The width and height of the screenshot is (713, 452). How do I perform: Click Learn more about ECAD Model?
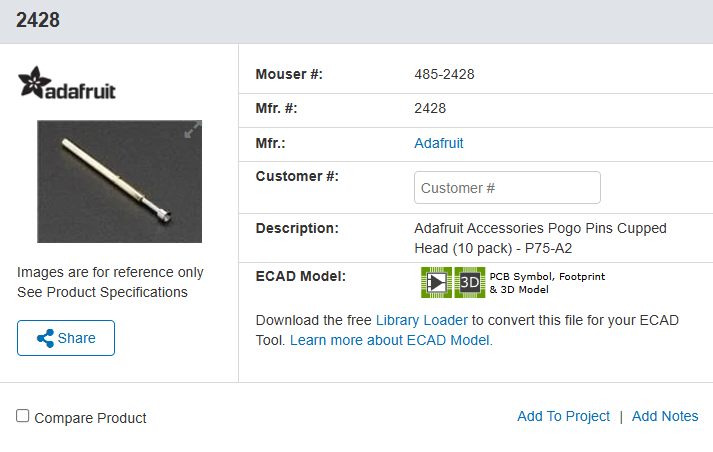point(391,340)
